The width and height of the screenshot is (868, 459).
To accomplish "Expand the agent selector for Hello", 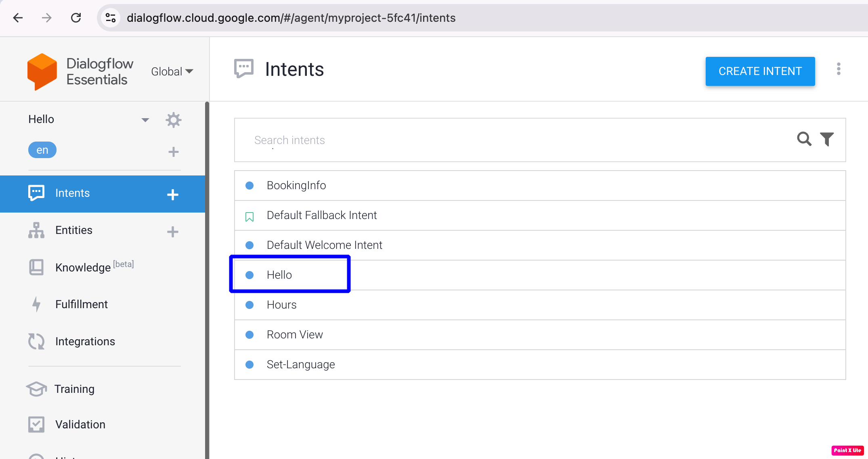I will [x=145, y=119].
